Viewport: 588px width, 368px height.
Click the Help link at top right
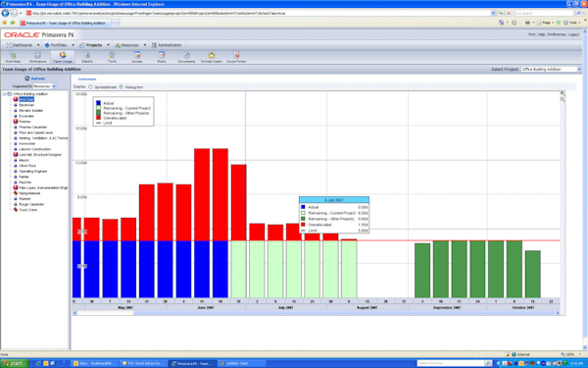pyautogui.click(x=541, y=34)
